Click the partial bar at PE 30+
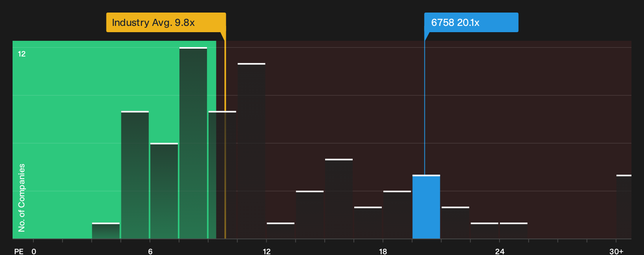The width and height of the screenshot is (644, 255). coord(624,207)
